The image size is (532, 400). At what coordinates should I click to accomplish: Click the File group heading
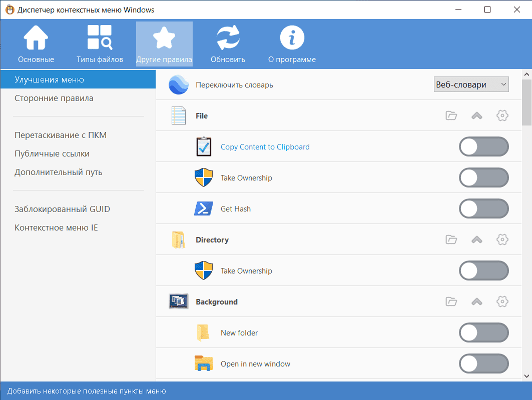pos(202,115)
